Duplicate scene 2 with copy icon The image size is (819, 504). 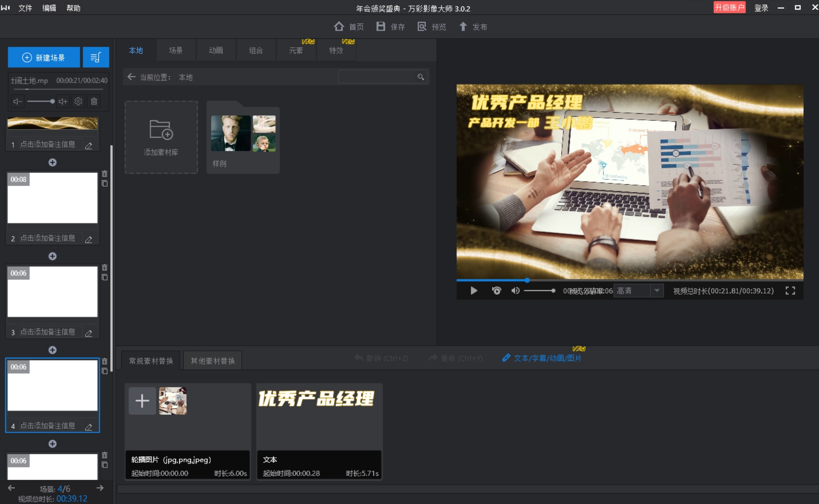105,183
